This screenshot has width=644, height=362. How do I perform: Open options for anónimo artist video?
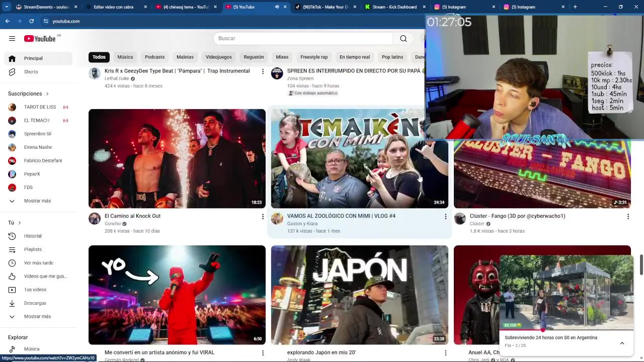(x=263, y=353)
